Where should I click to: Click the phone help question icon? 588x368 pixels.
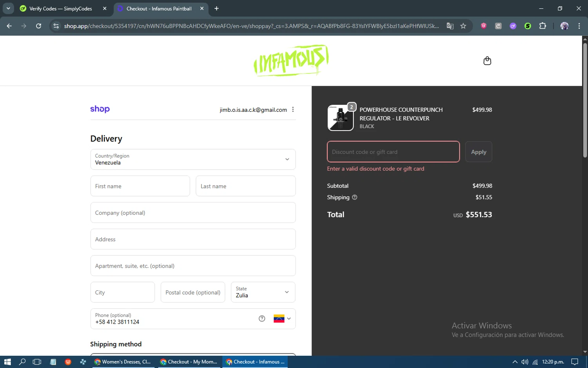262,319
